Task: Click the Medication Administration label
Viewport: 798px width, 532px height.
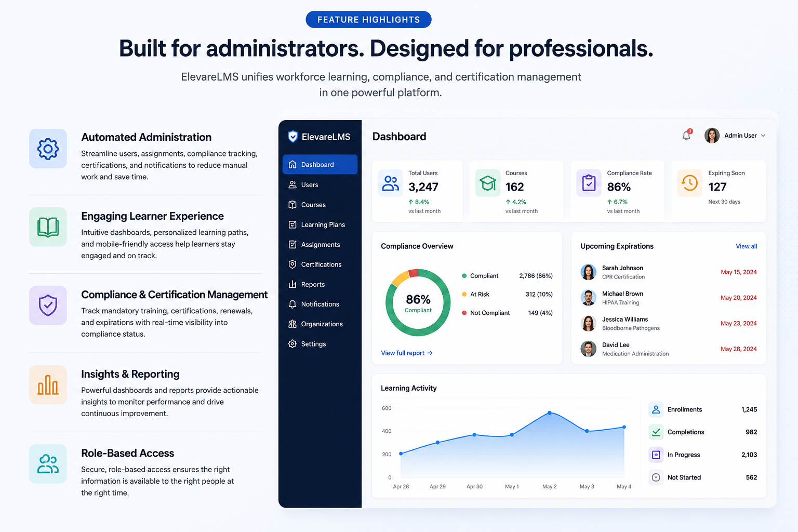Action: pos(635,354)
